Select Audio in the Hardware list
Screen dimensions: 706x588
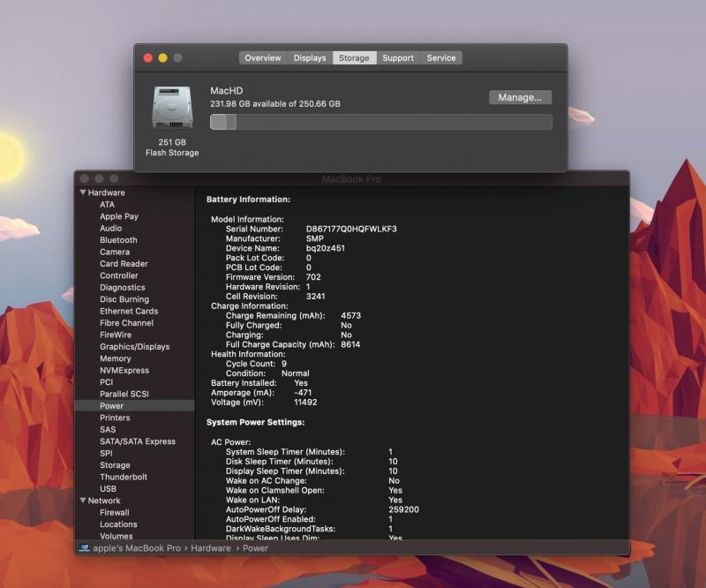[111, 228]
